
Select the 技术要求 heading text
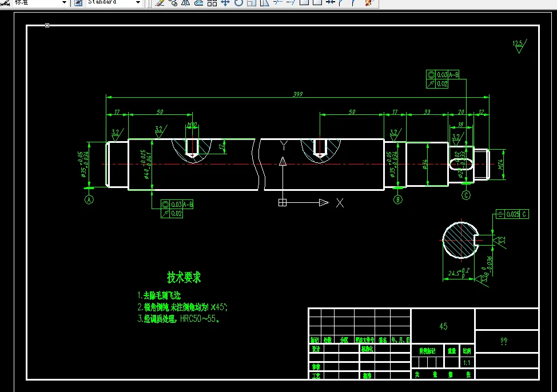point(184,277)
